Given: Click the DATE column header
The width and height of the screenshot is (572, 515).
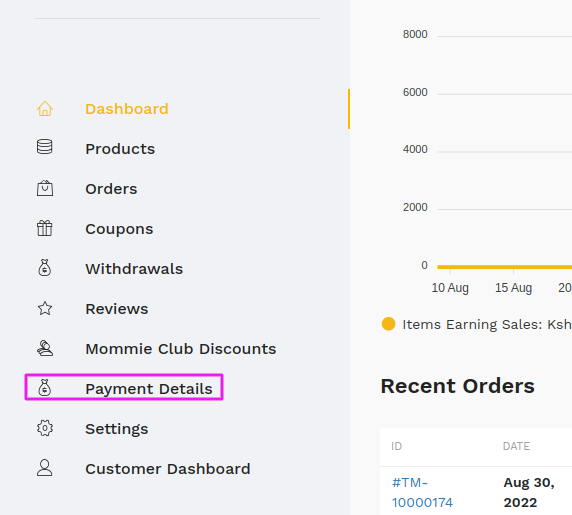Looking at the screenshot, I should point(516,446).
